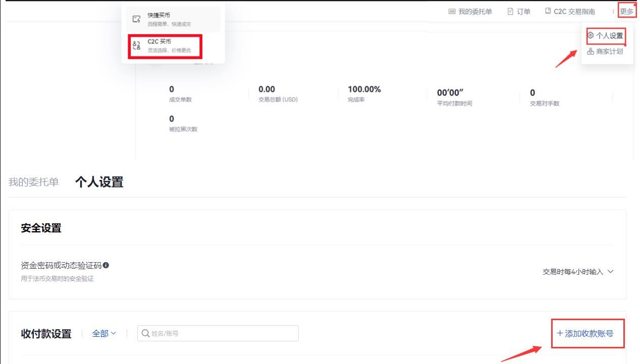640x364 pixels.
Task: Click the info icon after 资金密码或动态验证码
Action: point(106,265)
